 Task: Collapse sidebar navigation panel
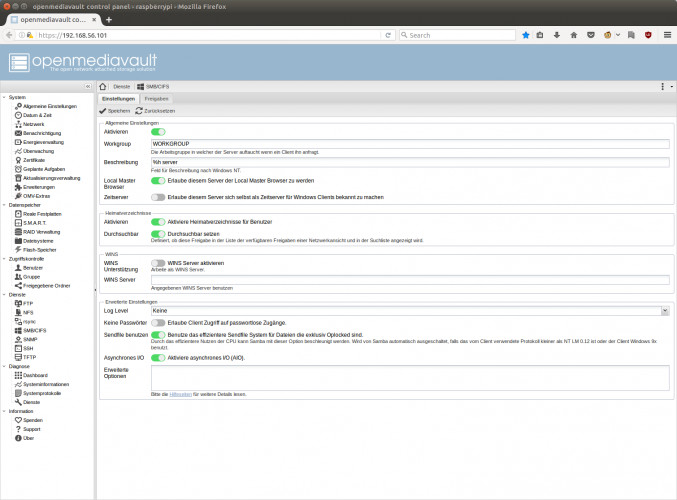tap(88, 86)
